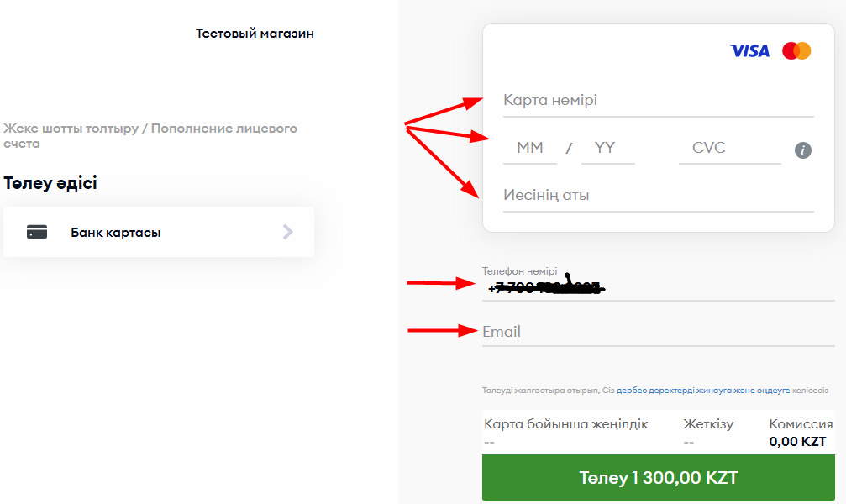Click the Телефон нөмірі phone field

659,284
